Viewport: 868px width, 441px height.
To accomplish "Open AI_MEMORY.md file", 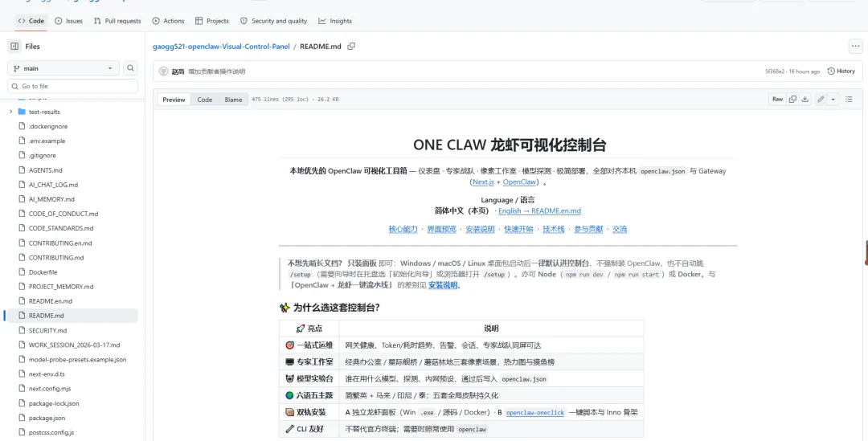I will pos(51,199).
